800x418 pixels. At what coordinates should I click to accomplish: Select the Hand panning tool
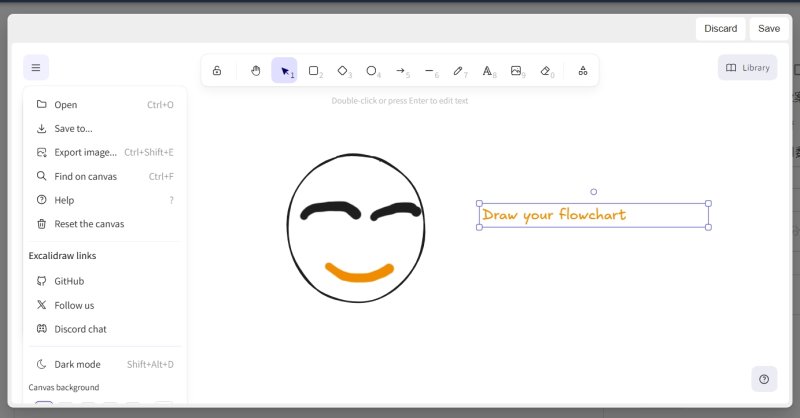pyautogui.click(x=255, y=71)
